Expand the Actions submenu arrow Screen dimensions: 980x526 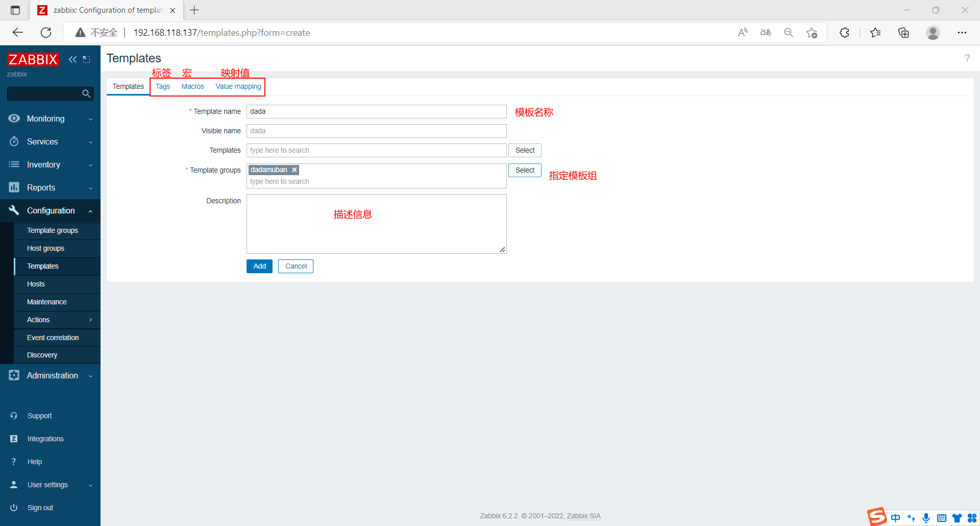pyautogui.click(x=90, y=320)
